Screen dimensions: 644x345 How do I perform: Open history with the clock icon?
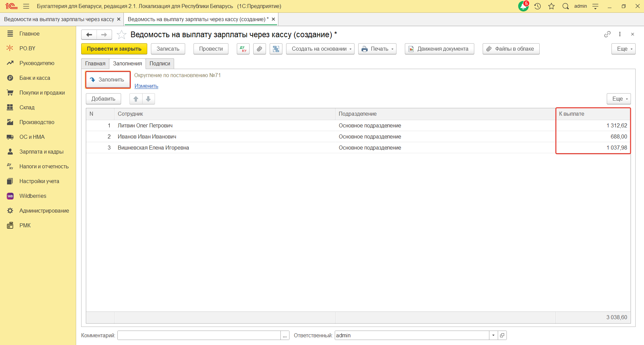coord(538,6)
